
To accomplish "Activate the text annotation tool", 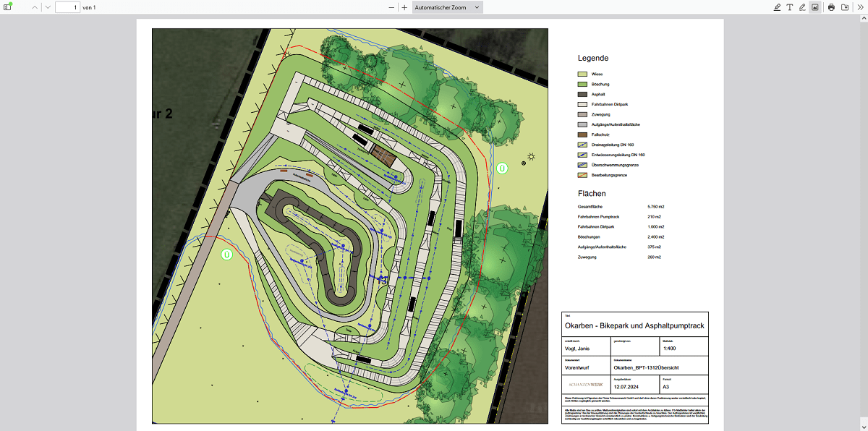I will click(x=790, y=7).
